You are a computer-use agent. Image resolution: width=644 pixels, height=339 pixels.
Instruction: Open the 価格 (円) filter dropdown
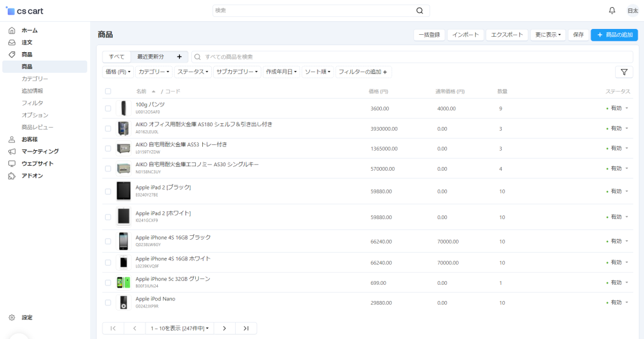click(x=118, y=72)
